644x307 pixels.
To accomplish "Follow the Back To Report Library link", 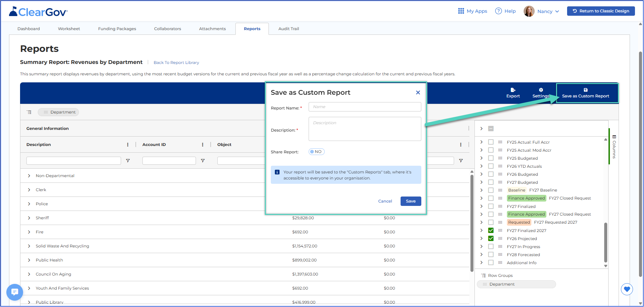I will pos(176,63).
